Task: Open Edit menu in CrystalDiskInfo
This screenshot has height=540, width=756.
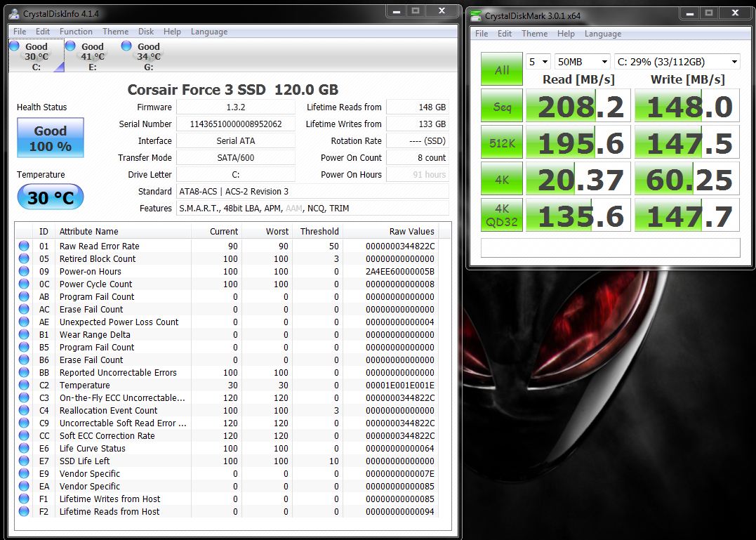Action: (42, 32)
